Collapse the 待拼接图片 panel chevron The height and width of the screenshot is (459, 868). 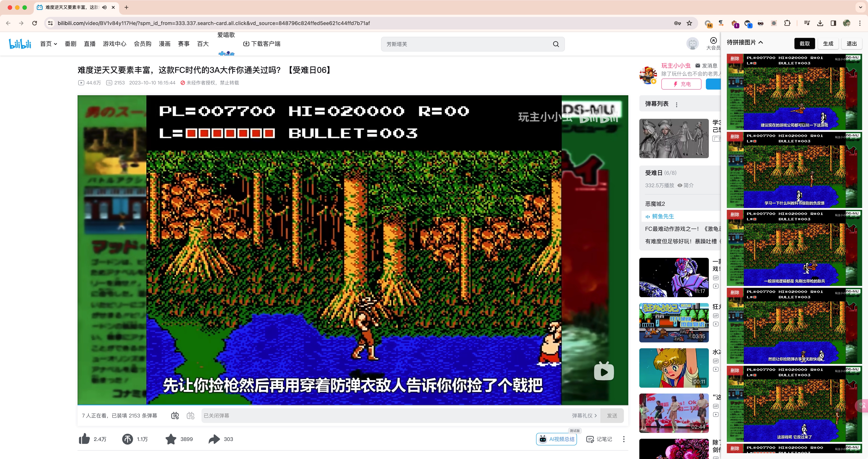761,42
